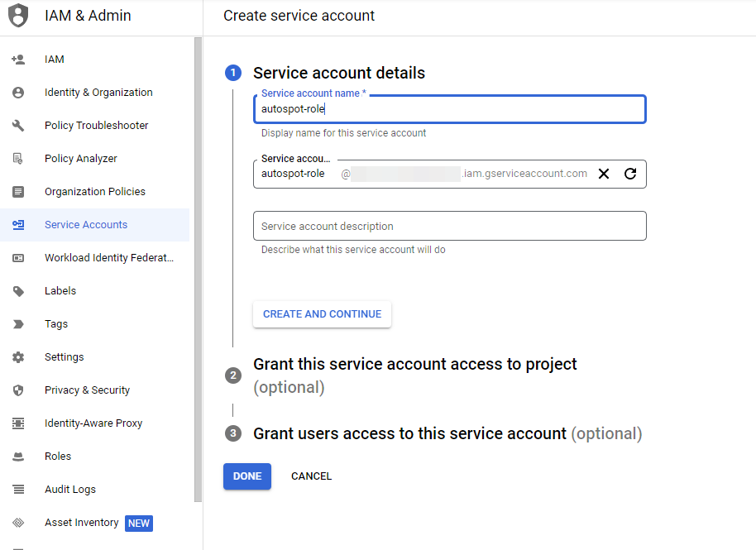Go to Workload Identity Federation page
The image size is (756, 550).
point(108,258)
